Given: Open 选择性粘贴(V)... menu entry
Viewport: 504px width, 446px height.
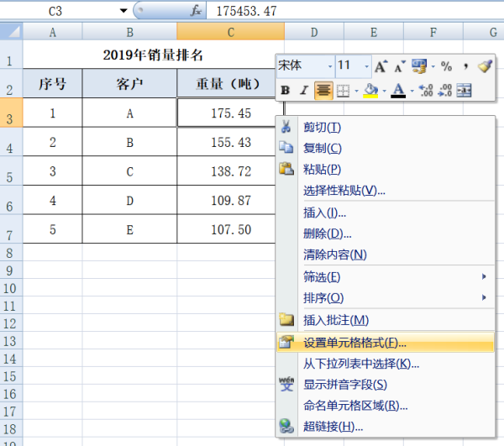Looking at the screenshot, I should [x=385, y=190].
